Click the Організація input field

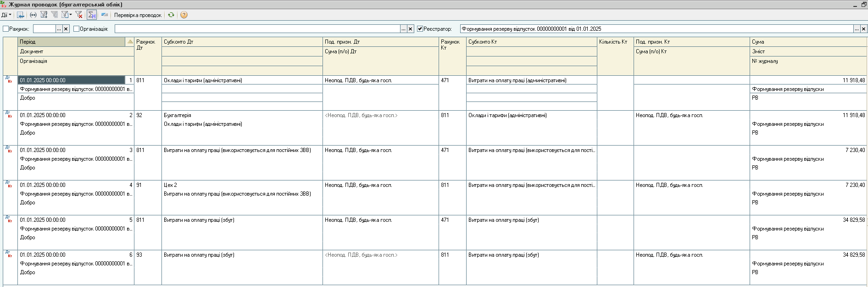[257, 29]
